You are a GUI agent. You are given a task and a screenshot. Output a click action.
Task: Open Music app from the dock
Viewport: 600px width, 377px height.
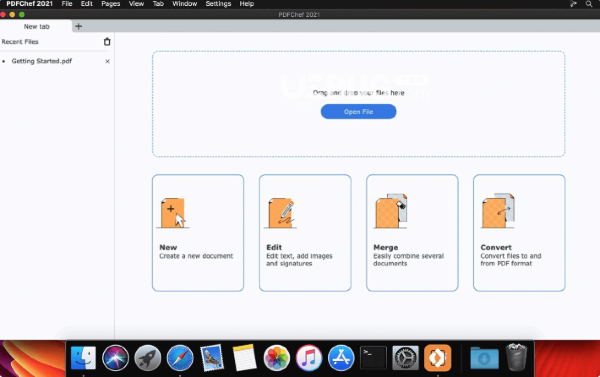click(x=308, y=358)
